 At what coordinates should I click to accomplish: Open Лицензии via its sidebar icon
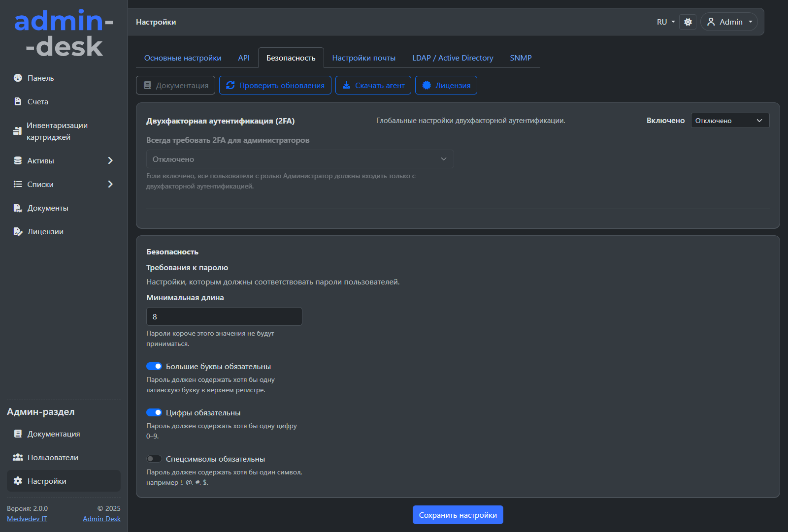18,231
